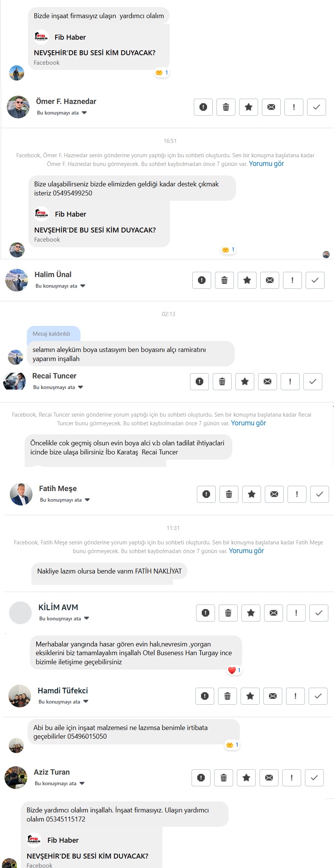Viewport: 334px width, 868px height.
Task: Open 'Yorumu gör' link in Fatih Meşe chat
Action: [x=246, y=551]
